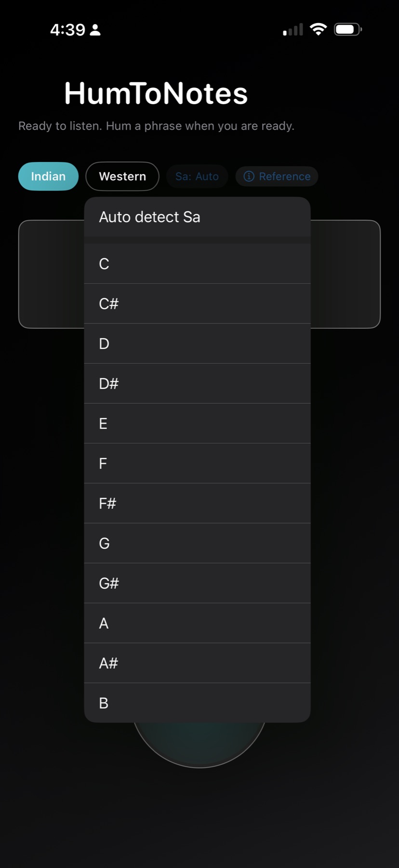Set Sa to the F note
Image resolution: width=399 pixels, height=868 pixels.
pyautogui.click(x=197, y=464)
